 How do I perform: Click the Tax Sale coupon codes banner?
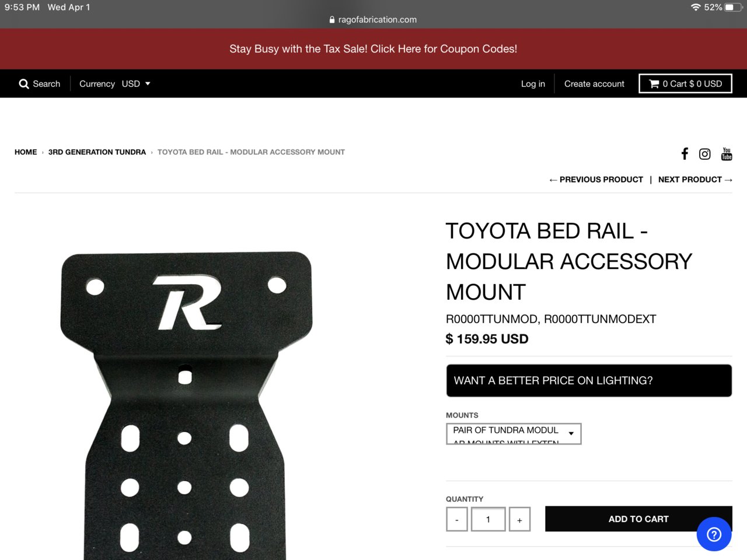click(x=373, y=49)
